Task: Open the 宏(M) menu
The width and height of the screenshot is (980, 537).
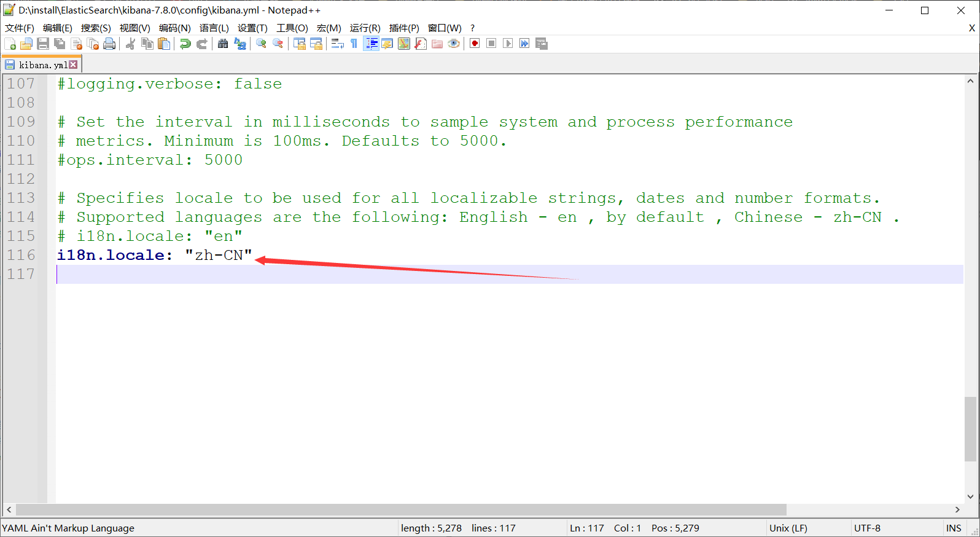Action: pyautogui.click(x=329, y=28)
